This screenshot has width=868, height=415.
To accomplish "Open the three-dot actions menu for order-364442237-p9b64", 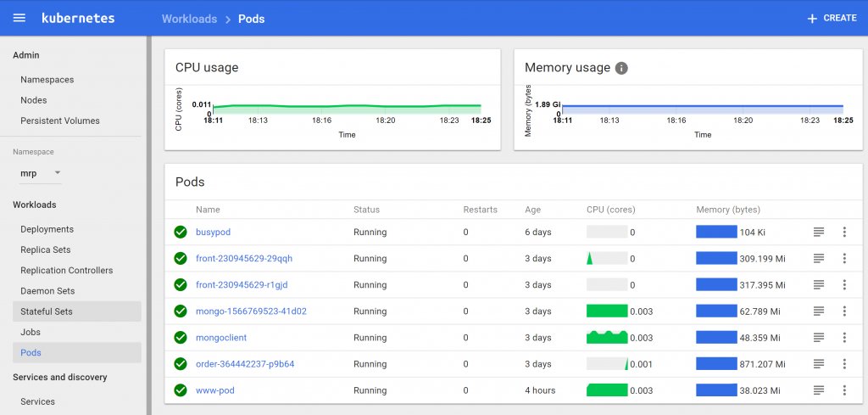I will (844, 364).
